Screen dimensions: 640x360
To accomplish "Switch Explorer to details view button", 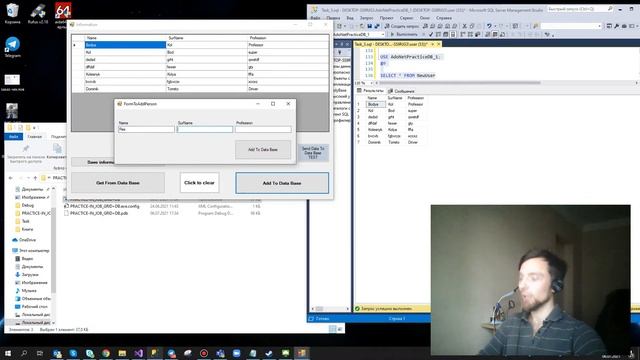I will (x=333, y=329).
